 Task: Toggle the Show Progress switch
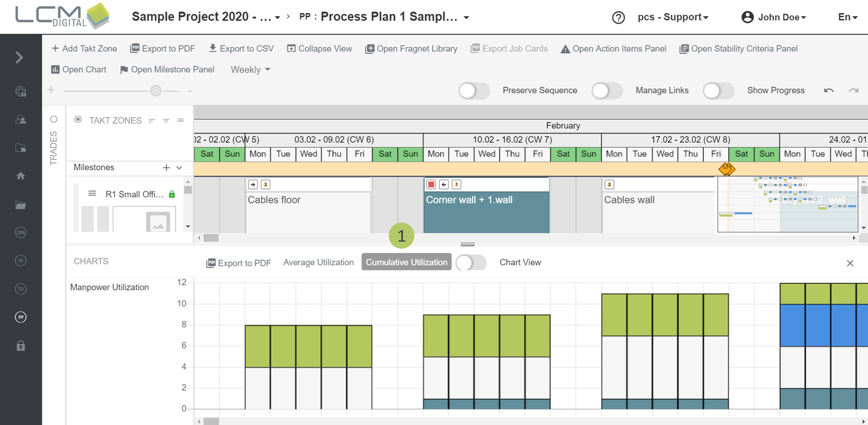(x=718, y=91)
